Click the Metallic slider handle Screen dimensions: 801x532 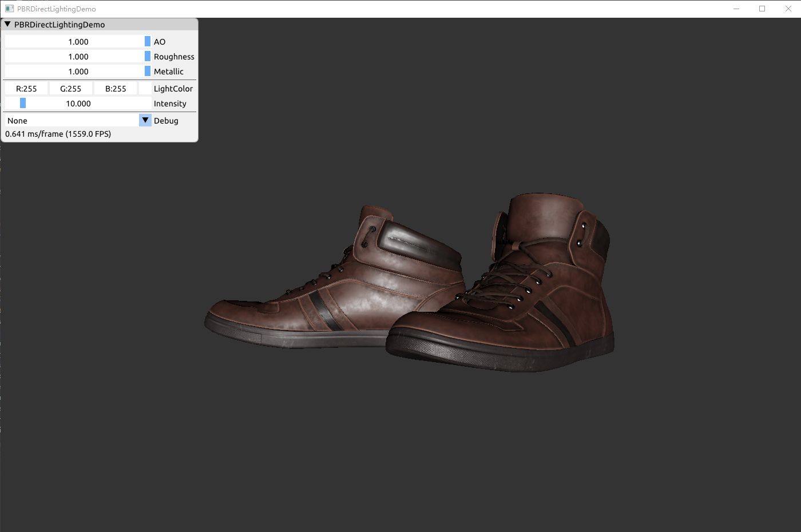[148, 71]
